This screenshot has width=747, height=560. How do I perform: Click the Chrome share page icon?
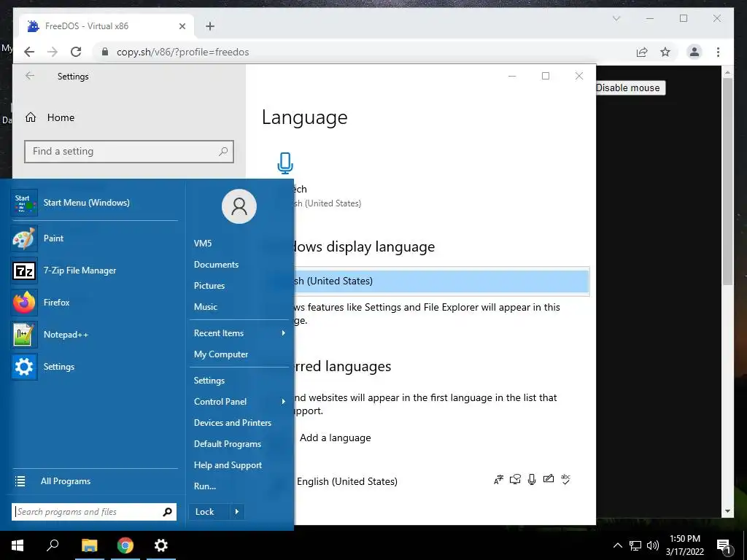(x=642, y=52)
